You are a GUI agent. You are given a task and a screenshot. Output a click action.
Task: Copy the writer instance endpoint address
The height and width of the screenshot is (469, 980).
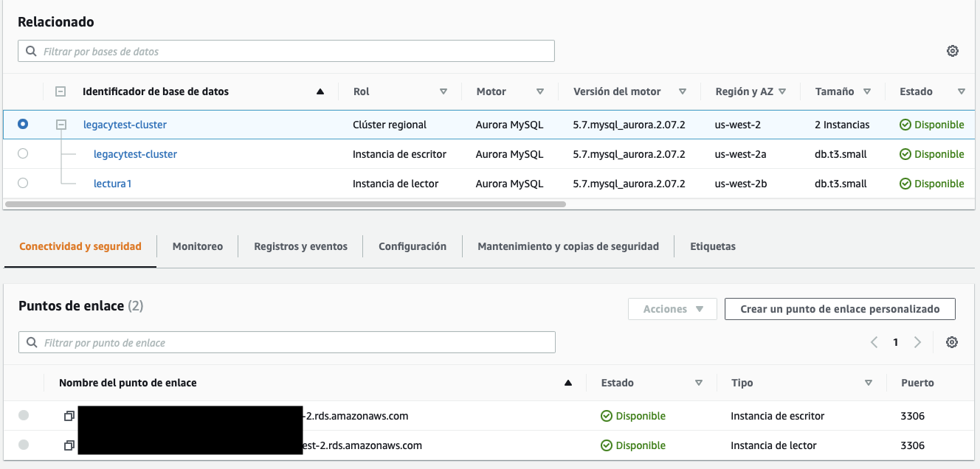pyautogui.click(x=69, y=415)
